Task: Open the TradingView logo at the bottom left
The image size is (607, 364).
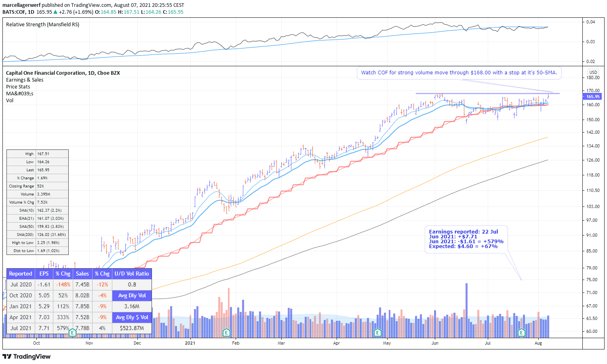Action: pyautogui.click(x=27, y=356)
